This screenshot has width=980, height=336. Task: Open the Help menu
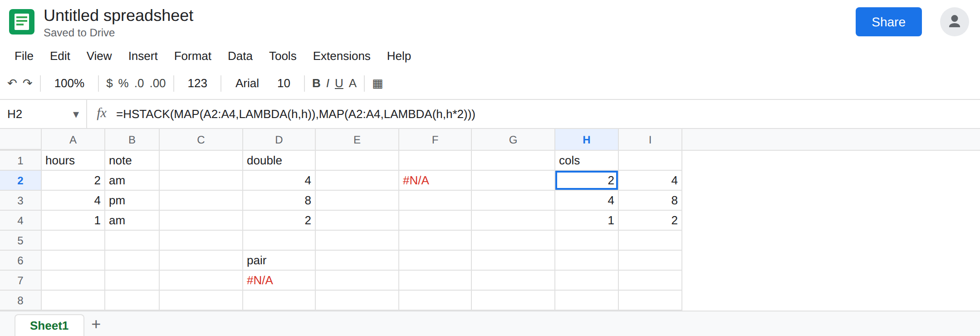(x=399, y=56)
